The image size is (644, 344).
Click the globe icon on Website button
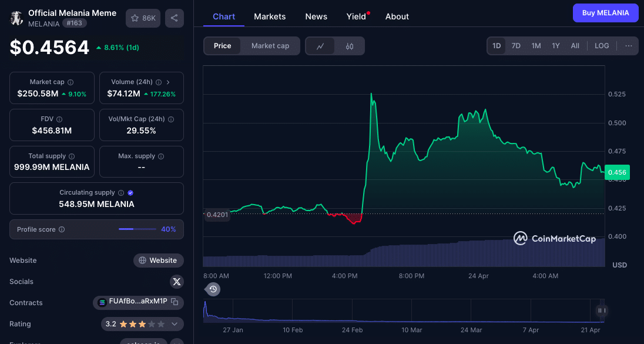point(143,260)
